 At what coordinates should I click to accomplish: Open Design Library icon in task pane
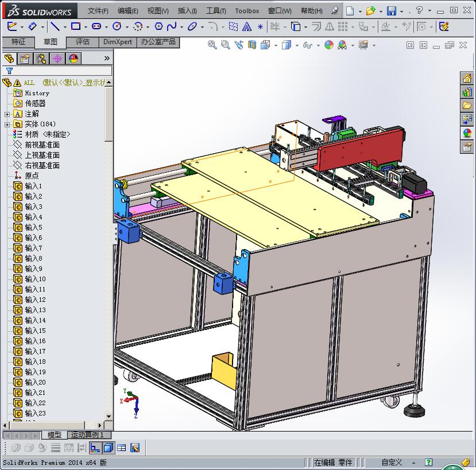[467, 92]
